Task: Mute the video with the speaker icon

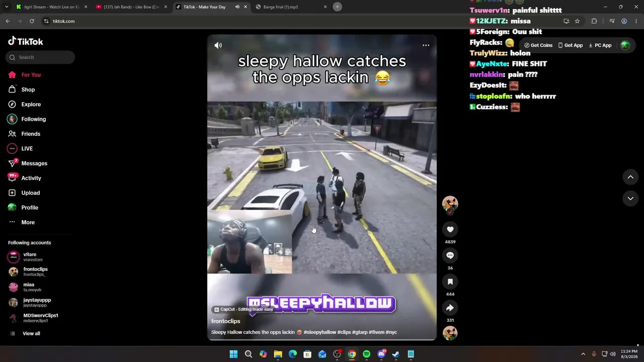Action: (x=218, y=45)
